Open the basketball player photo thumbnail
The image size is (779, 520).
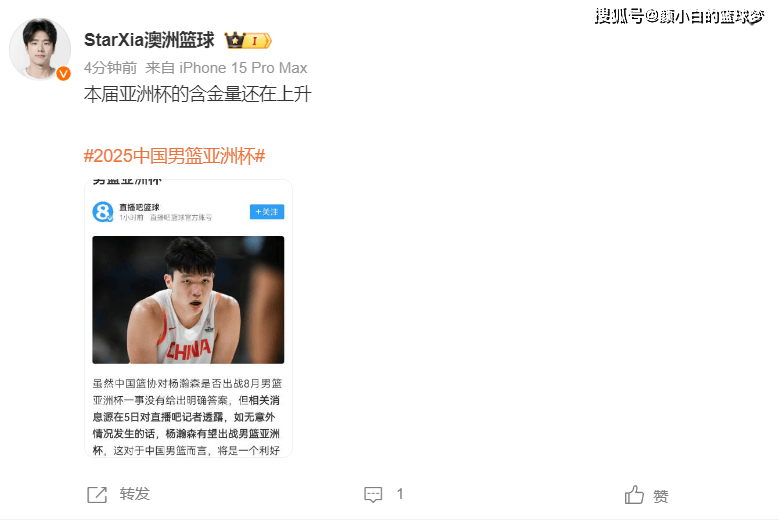coord(188,299)
